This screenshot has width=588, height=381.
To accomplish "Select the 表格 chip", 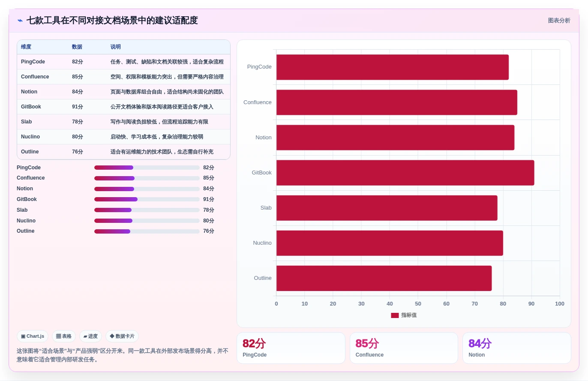I will pyautogui.click(x=64, y=336).
